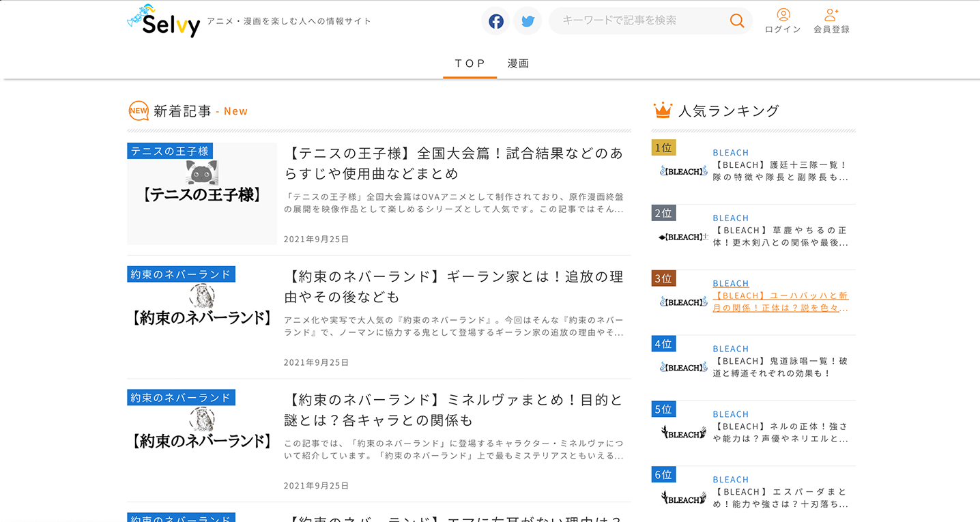980x522 pixels.
Task: Click the 会員登録 signup icon
Action: coord(831,15)
